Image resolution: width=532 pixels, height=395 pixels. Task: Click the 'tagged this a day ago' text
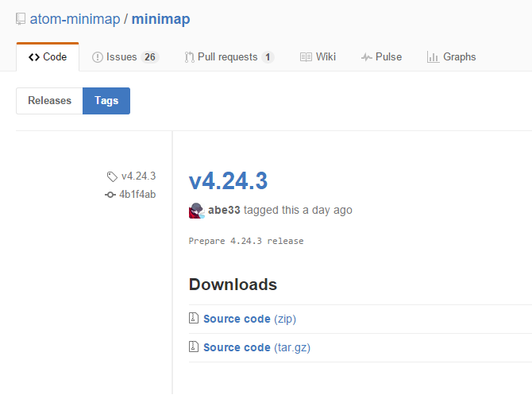click(298, 211)
